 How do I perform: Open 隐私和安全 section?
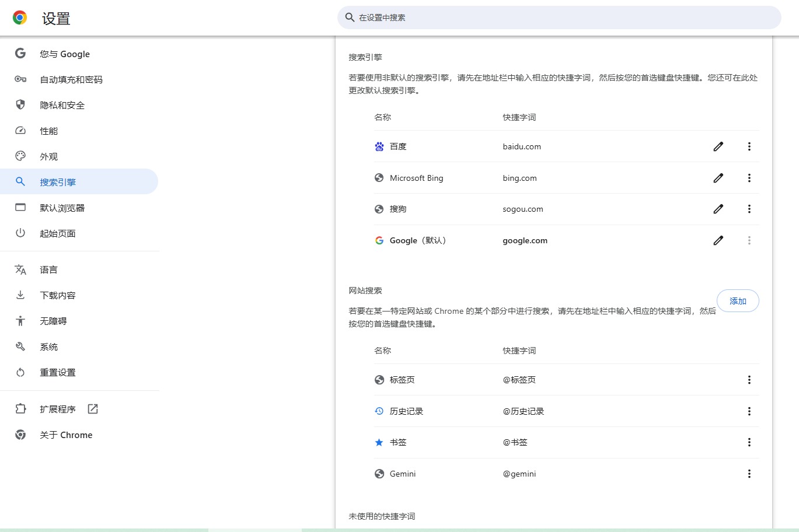pyautogui.click(x=62, y=105)
